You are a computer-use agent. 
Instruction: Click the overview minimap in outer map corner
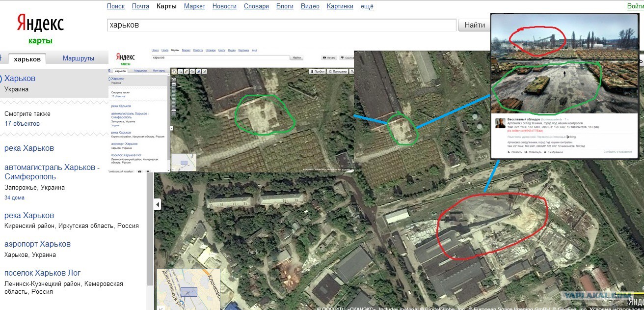pos(188,289)
